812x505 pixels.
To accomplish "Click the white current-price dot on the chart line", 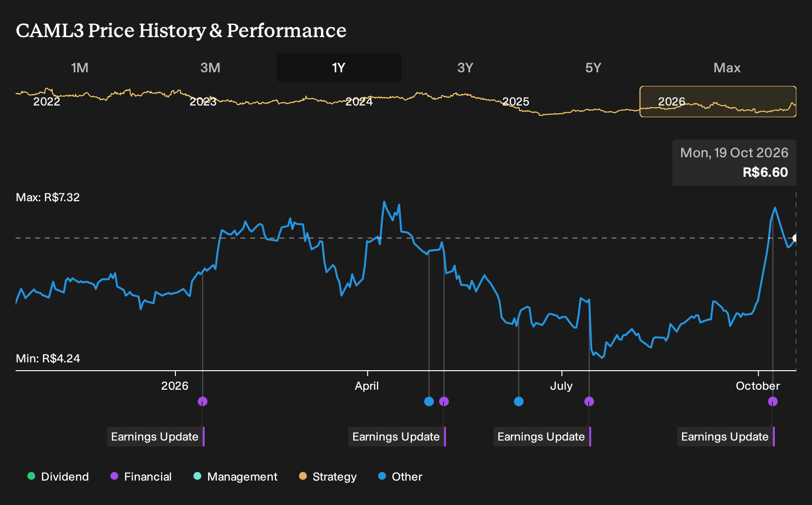I will point(795,238).
